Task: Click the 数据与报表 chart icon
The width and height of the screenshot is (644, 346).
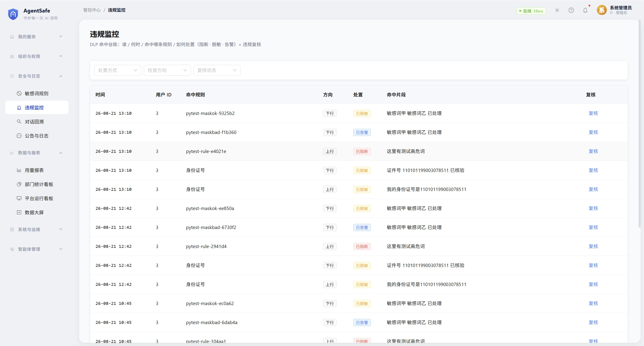Action: (12, 153)
